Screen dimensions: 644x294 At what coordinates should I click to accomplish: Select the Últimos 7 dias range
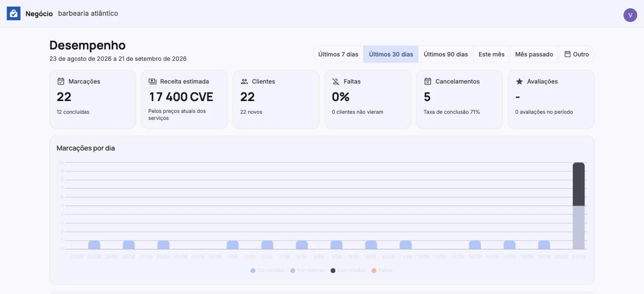[x=338, y=54]
